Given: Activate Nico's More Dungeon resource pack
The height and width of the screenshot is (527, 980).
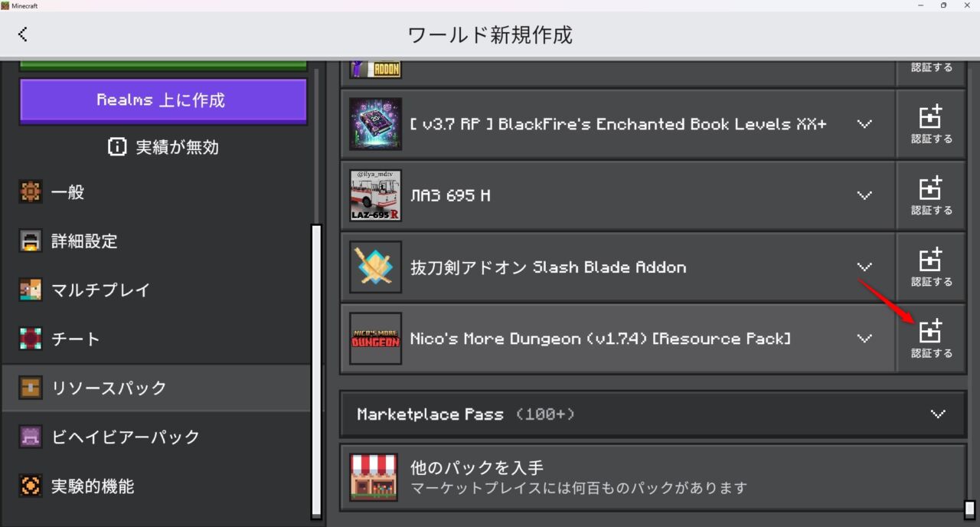Looking at the screenshot, I should tap(931, 339).
